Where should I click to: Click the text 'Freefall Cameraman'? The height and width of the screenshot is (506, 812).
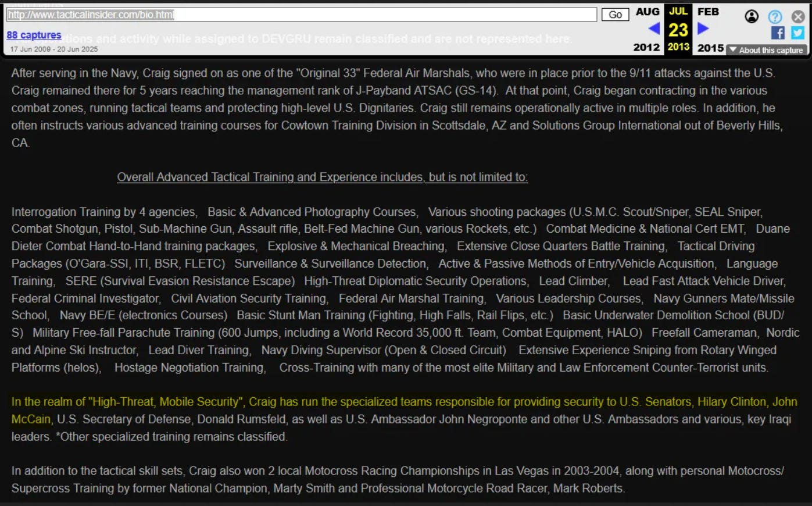[x=704, y=333]
